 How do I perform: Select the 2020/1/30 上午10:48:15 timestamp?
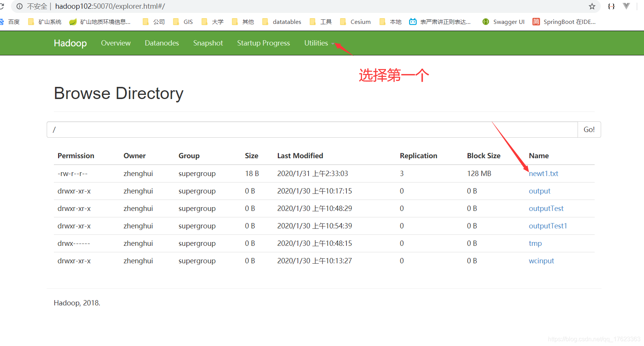pos(315,244)
